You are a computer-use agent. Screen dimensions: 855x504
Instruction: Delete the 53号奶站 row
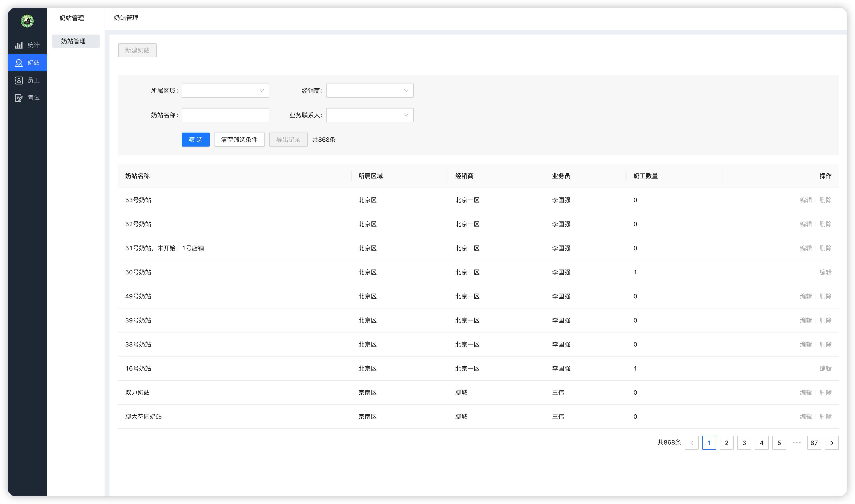(x=825, y=200)
